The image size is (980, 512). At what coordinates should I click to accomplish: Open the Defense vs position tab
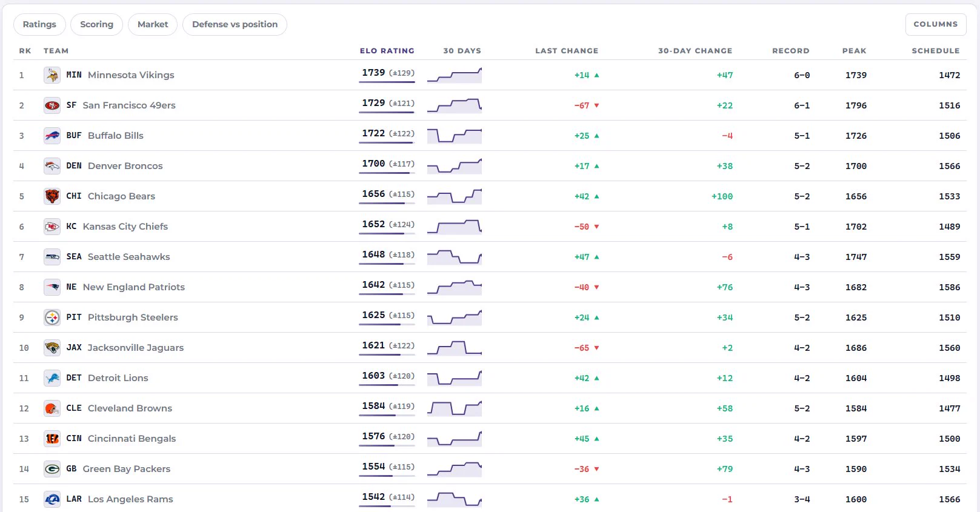click(x=235, y=24)
